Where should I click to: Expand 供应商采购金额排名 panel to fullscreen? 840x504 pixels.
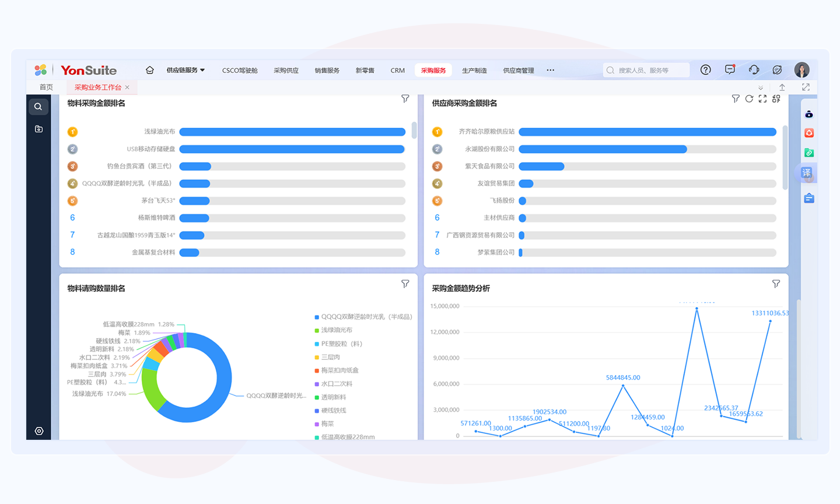(x=762, y=99)
